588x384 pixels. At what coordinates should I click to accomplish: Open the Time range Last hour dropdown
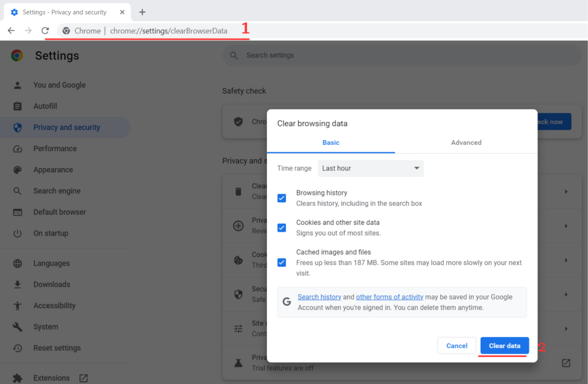pyautogui.click(x=370, y=168)
